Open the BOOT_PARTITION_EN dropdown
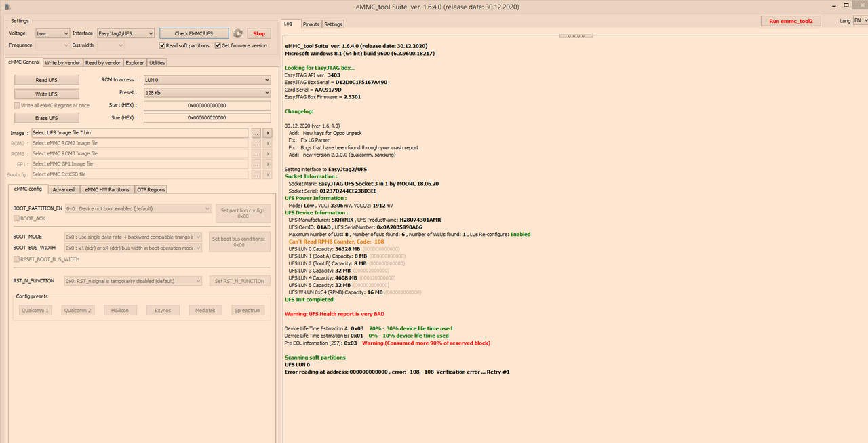 click(x=138, y=208)
